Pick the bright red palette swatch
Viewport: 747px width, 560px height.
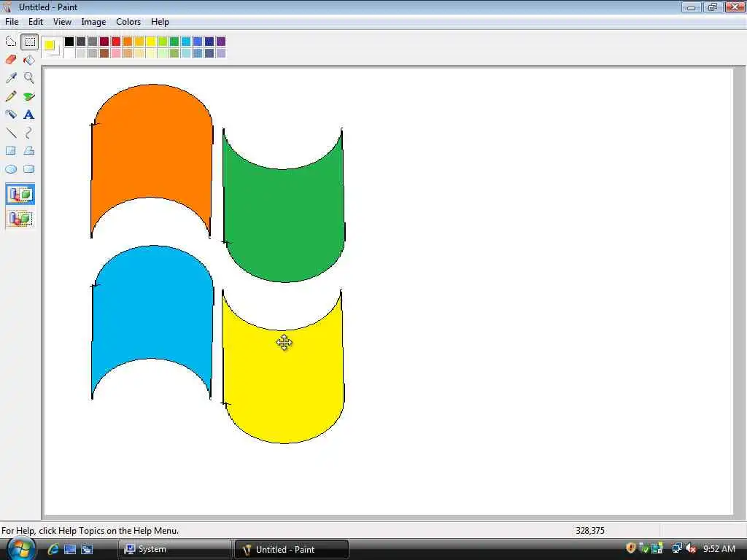click(x=116, y=42)
